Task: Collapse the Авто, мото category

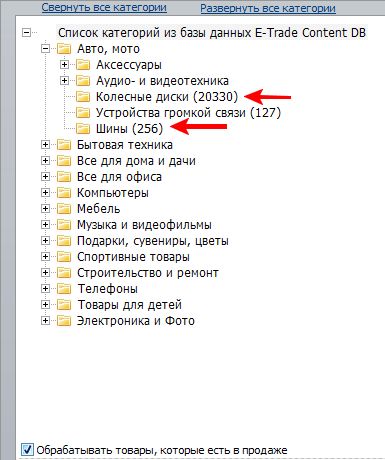Action: 45,49
